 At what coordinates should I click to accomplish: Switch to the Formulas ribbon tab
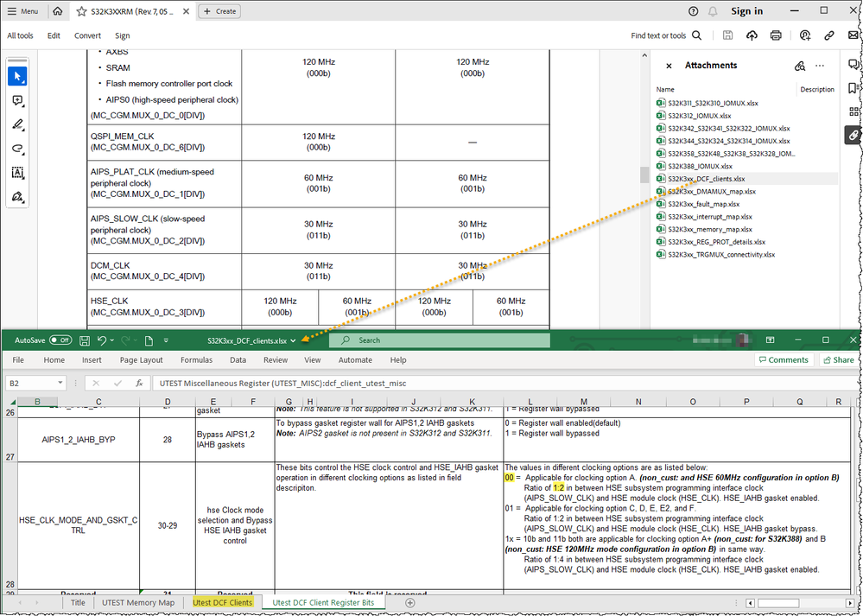click(196, 359)
